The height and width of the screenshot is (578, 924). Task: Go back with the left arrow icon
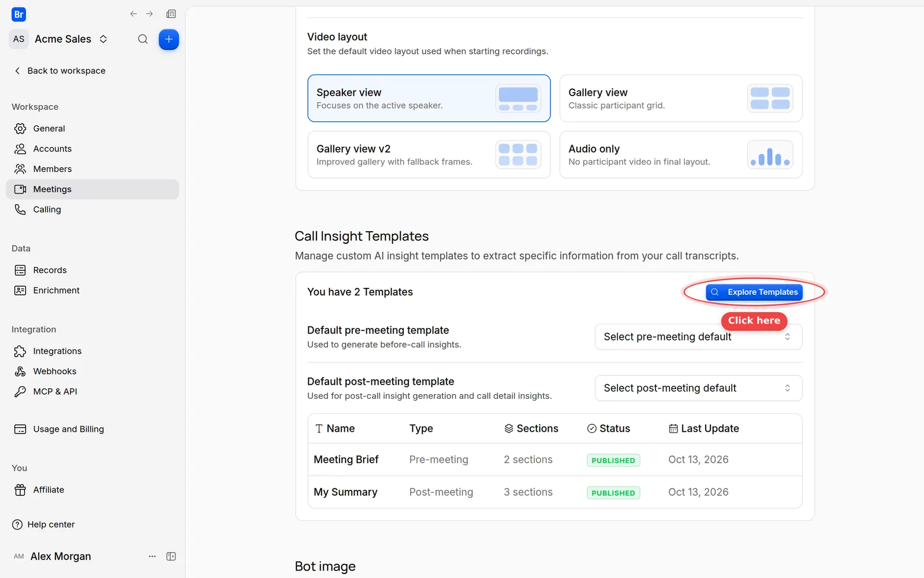[x=133, y=14]
